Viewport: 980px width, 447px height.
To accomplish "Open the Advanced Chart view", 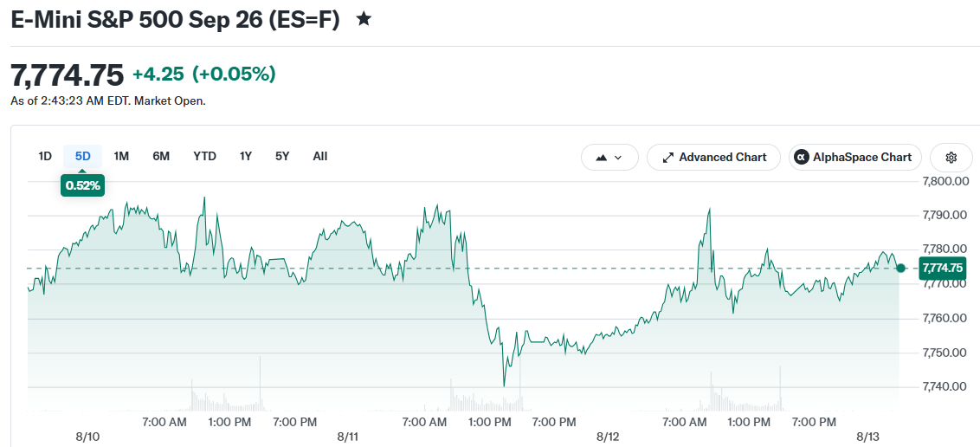I will click(713, 158).
